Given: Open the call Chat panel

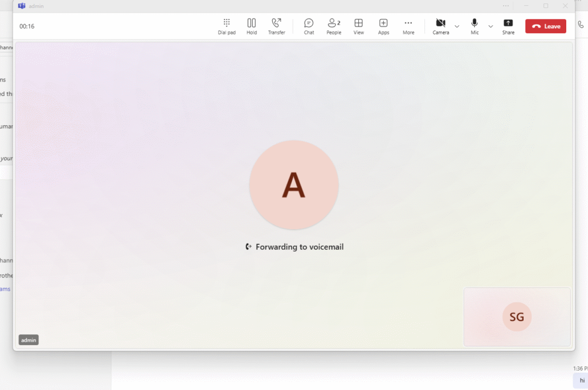Looking at the screenshot, I should point(309,26).
